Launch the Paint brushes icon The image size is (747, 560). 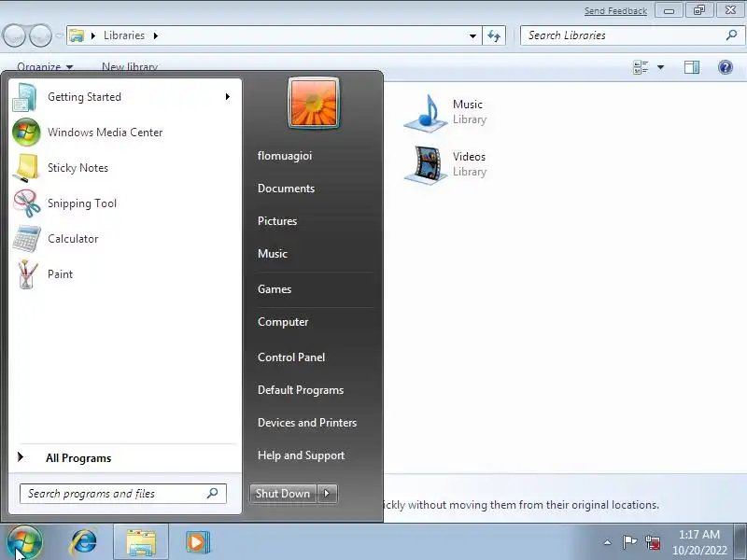pos(27,274)
